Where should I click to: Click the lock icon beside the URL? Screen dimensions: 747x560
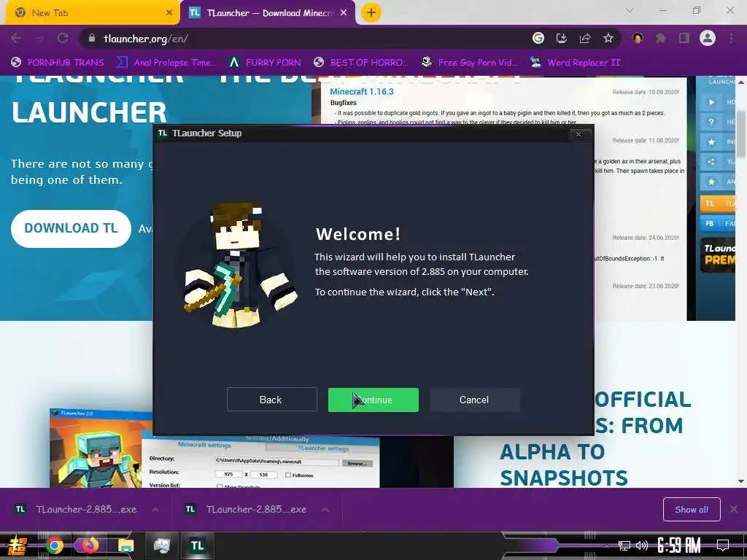click(92, 39)
